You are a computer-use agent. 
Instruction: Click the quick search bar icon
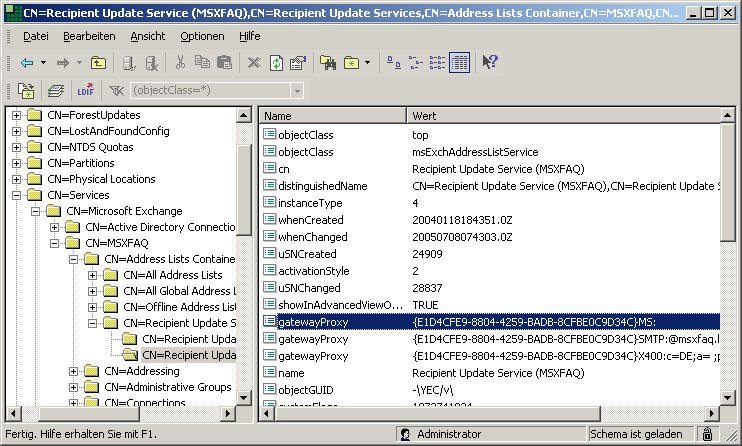coord(56,90)
